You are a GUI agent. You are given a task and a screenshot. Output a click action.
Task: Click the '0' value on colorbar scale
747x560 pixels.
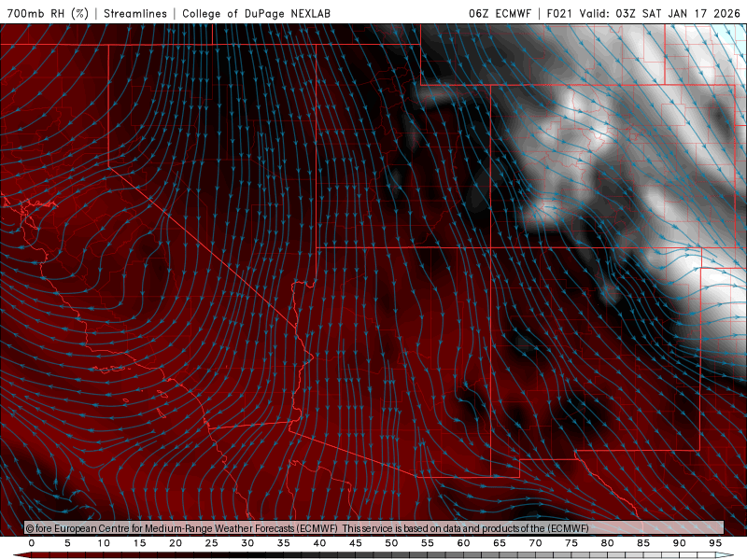point(32,543)
